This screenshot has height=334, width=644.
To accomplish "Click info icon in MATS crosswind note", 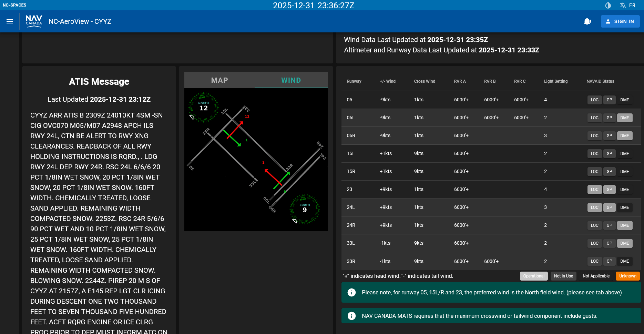I will click(351, 316).
